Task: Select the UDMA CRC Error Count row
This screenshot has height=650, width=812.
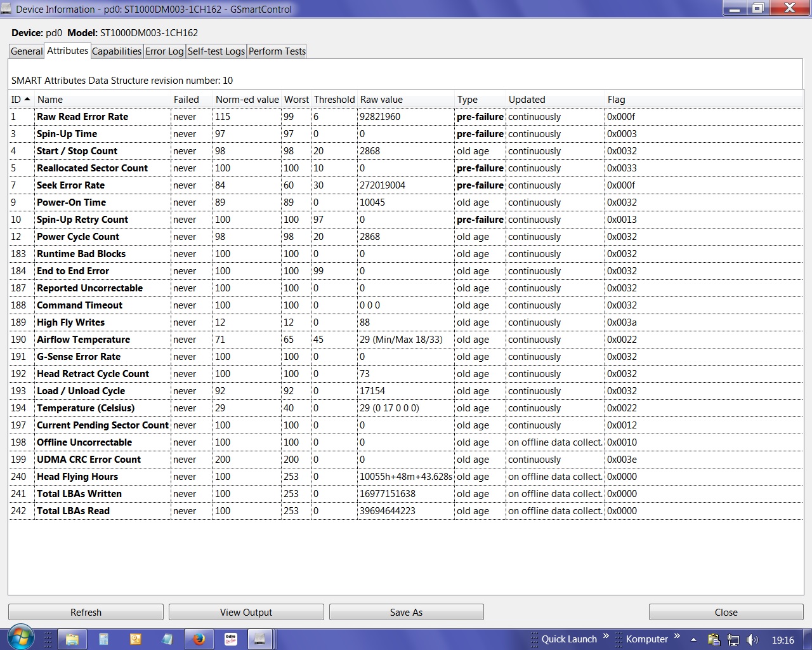Action: [406, 460]
